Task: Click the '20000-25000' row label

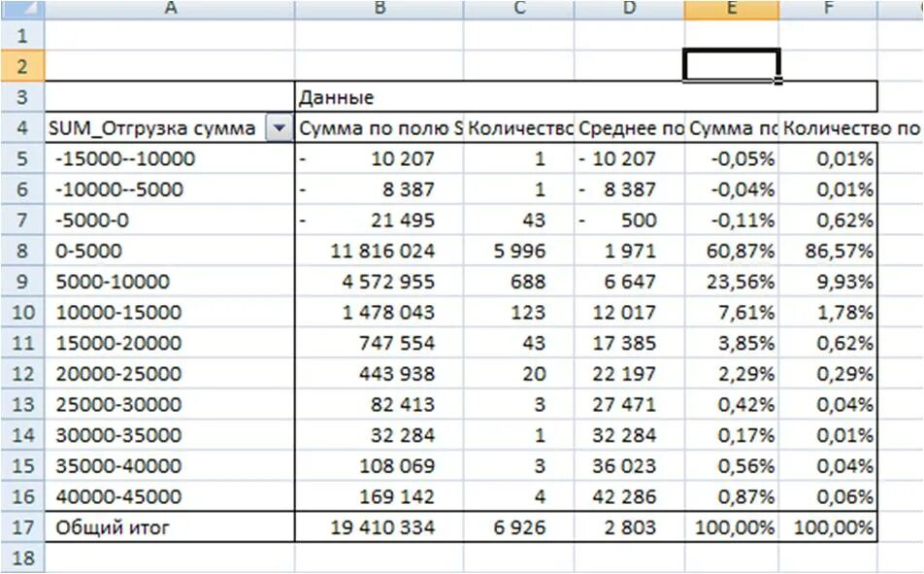Action: (170, 373)
